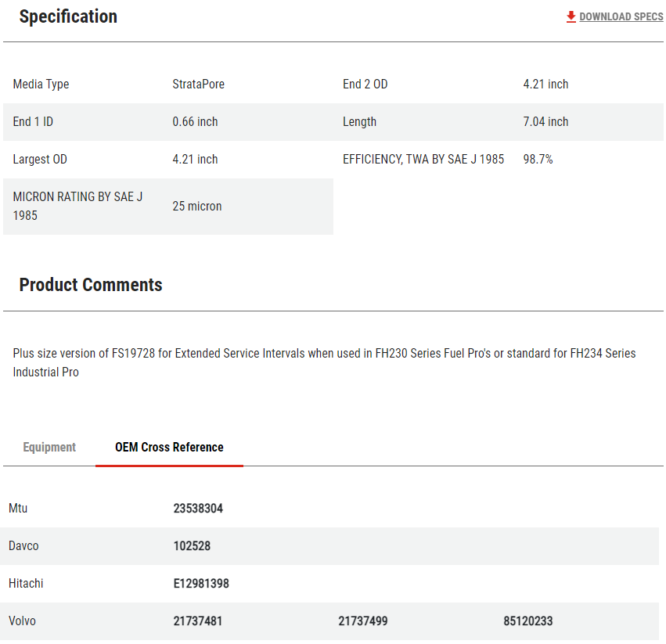Click the 25 micron rating value
The image size is (666, 644).
pyautogui.click(x=197, y=207)
